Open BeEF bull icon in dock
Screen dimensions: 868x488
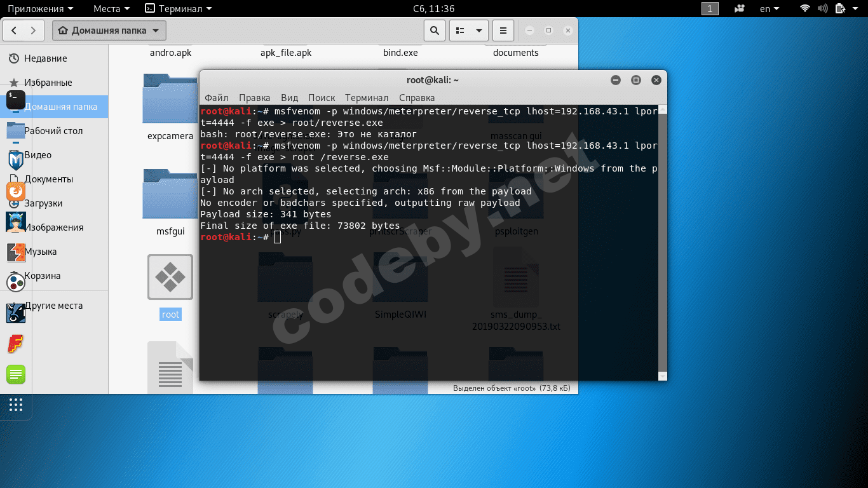tap(16, 313)
